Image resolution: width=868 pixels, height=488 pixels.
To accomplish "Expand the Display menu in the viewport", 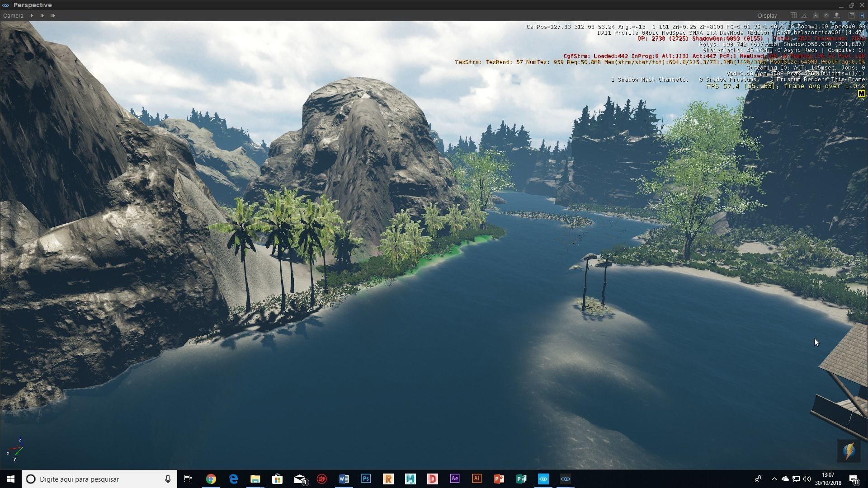I will 767,15.
